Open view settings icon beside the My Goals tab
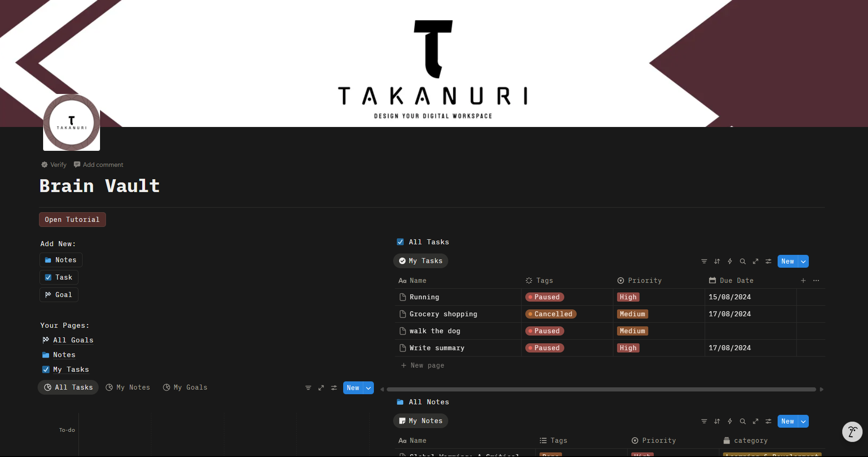 [x=334, y=388]
